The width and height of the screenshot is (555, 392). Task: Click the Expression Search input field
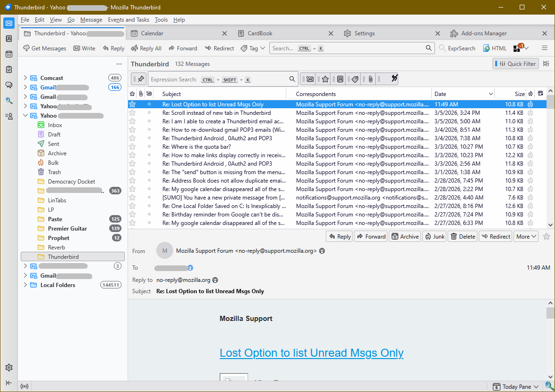pyautogui.click(x=221, y=80)
